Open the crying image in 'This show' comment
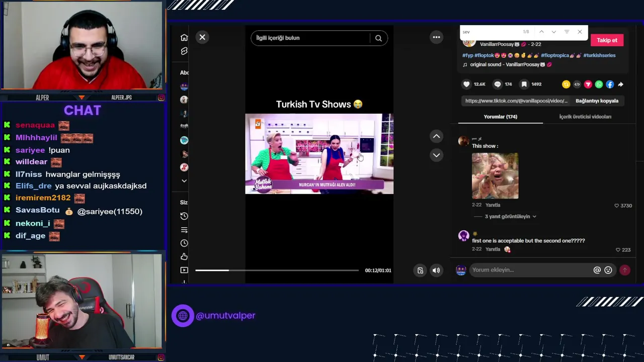Screen dimensions: 644x362 click(x=495, y=175)
